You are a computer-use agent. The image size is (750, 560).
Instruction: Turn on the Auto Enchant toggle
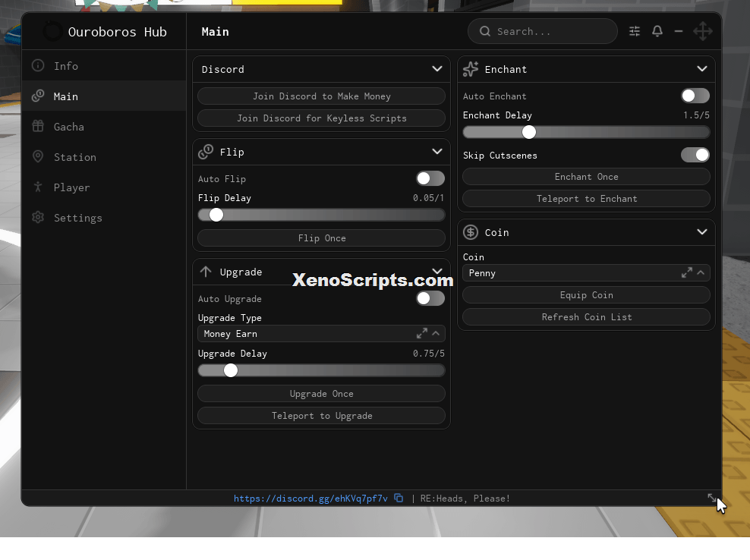click(695, 96)
